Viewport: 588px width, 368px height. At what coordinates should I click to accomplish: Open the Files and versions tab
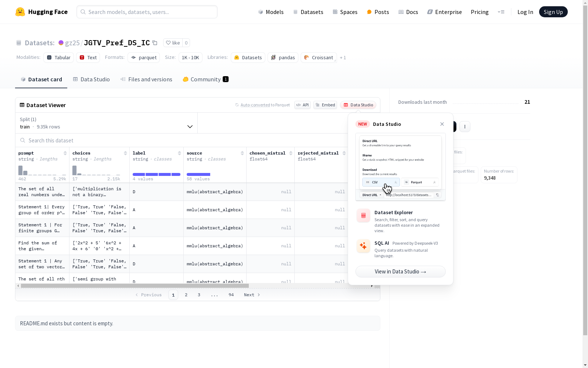146,79
